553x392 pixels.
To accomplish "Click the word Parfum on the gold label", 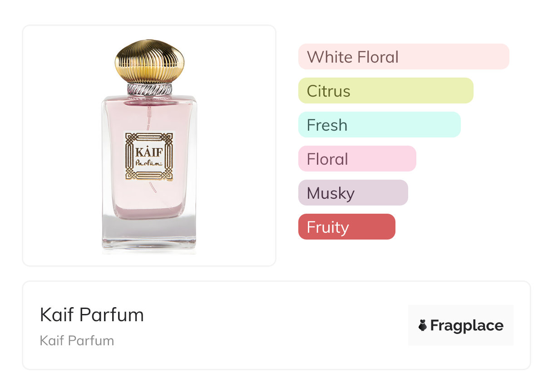I will click(x=149, y=163).
